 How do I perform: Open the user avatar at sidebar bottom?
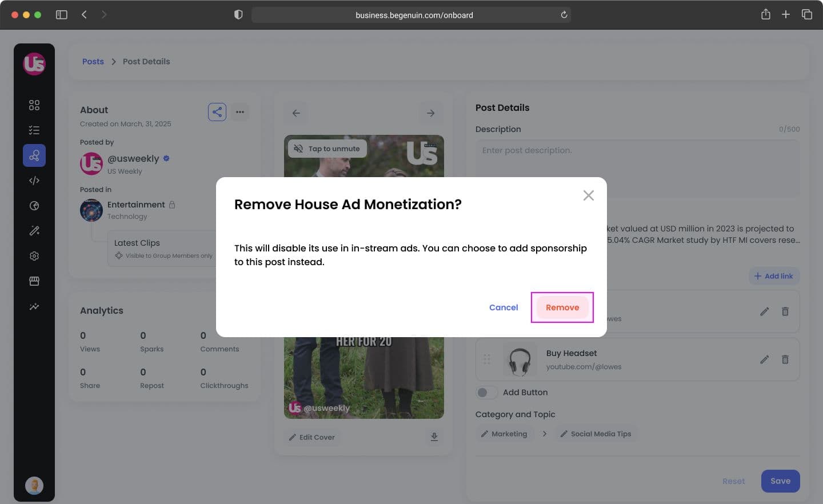click(34, 486)
